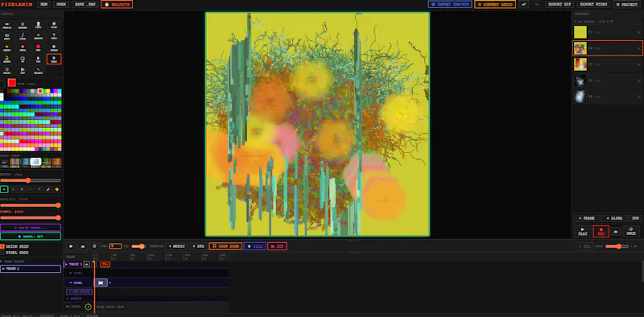Select the green snake tool in fourth row

[7, 59]
